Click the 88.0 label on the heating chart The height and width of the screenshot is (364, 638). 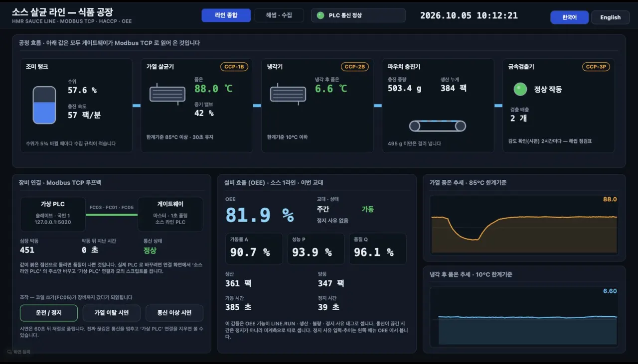coord(610,199)
